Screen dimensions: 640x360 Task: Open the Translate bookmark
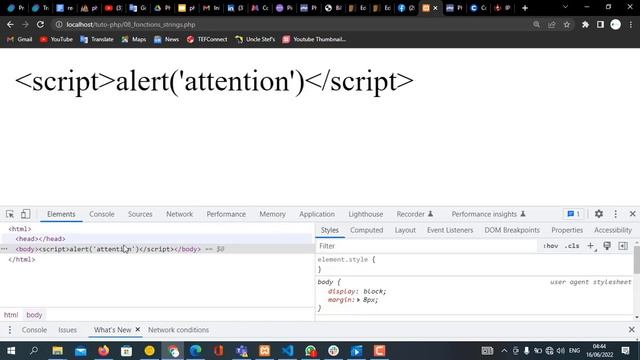point(97,39)
